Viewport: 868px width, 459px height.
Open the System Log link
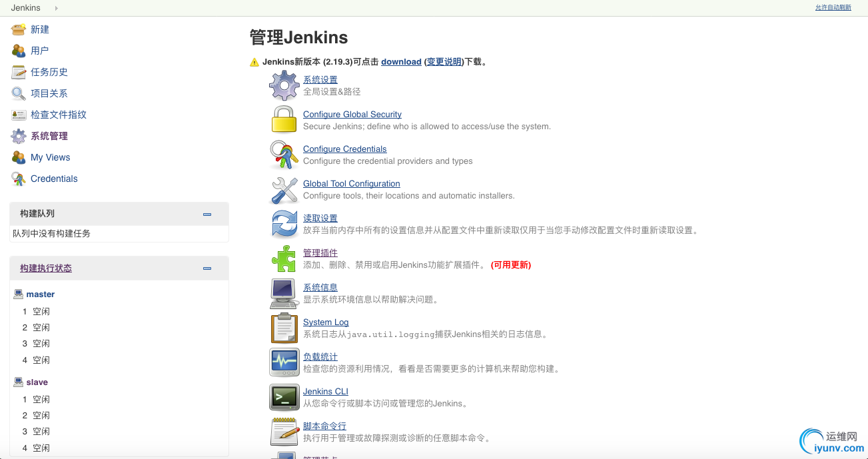(326, 322)
